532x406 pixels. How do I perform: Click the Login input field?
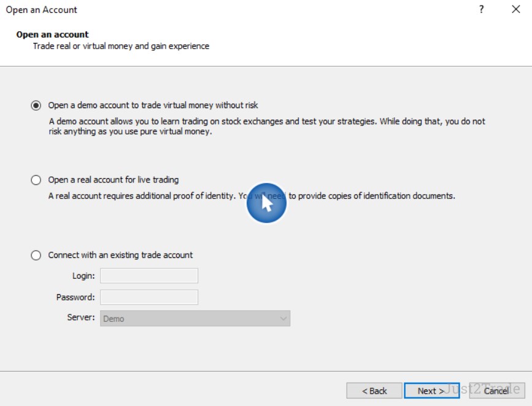[149, 276]
